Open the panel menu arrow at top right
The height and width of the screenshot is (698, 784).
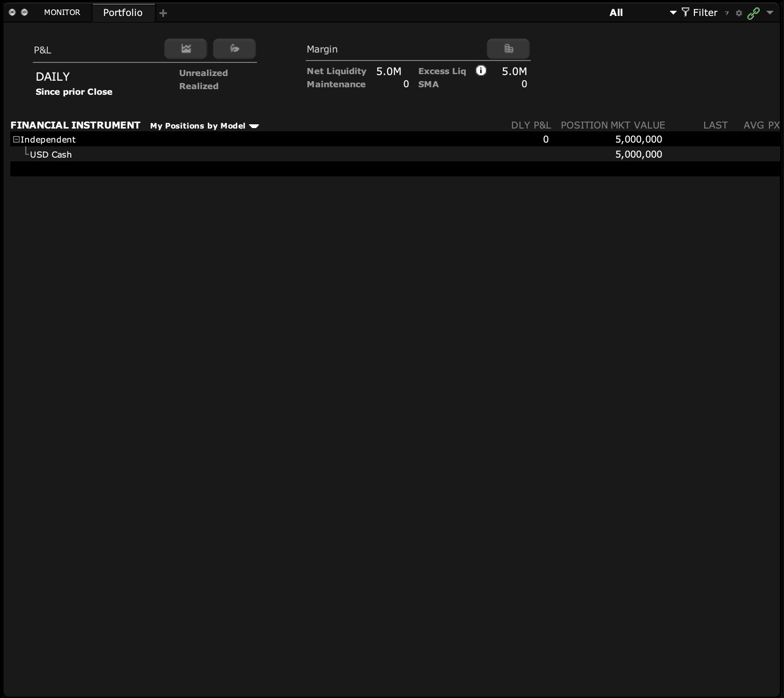coord(770,13)
